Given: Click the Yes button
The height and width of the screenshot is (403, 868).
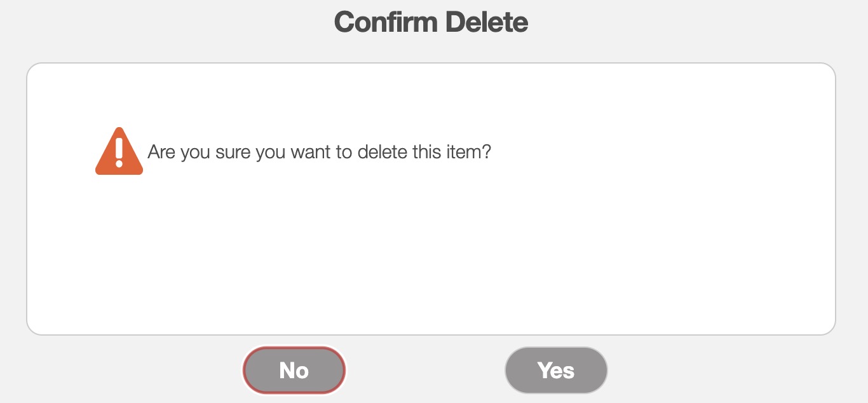Looking at the screenshot, I should pyautogui.click(x=556, y=370).
